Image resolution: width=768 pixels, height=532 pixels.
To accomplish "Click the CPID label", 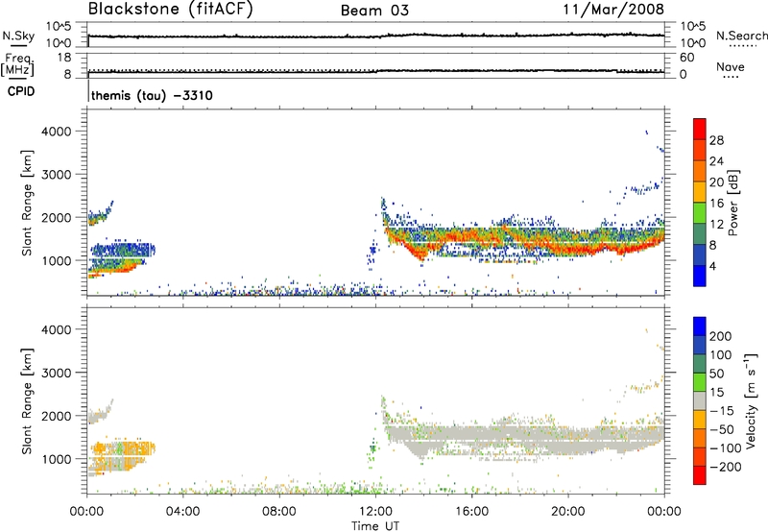I will (x=21, y=91).
